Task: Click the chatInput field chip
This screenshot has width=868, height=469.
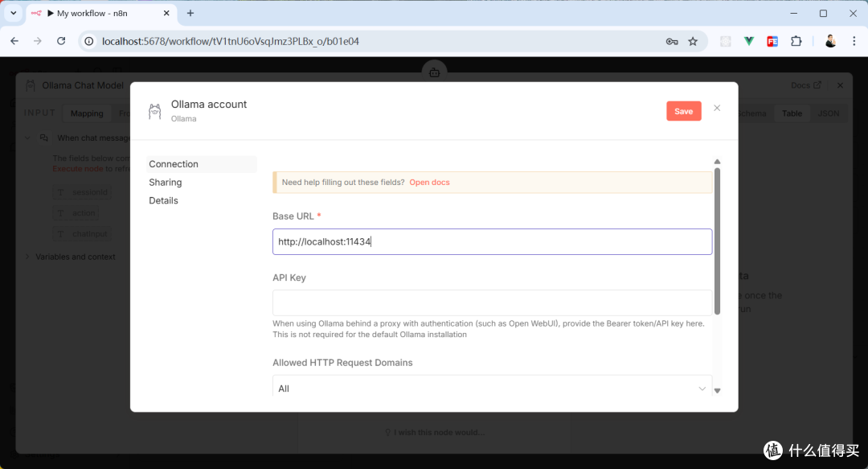Action: tap(83, 234)
